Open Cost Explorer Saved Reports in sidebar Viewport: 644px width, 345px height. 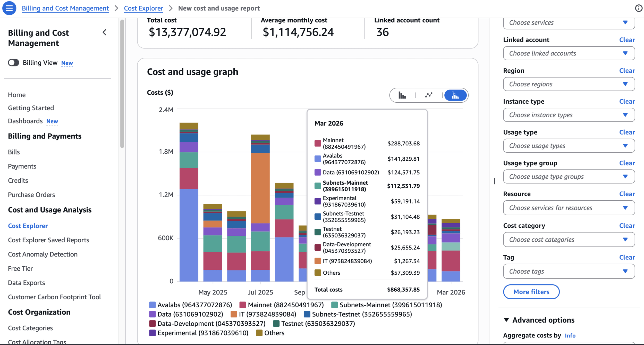pos(48,240)
